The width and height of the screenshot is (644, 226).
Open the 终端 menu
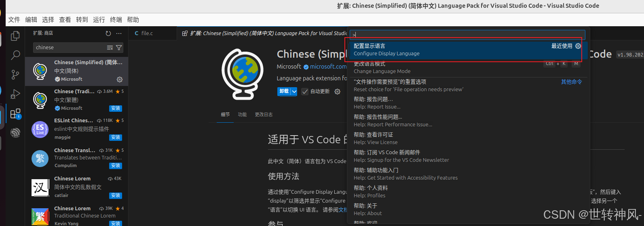(x=116, y=20)
